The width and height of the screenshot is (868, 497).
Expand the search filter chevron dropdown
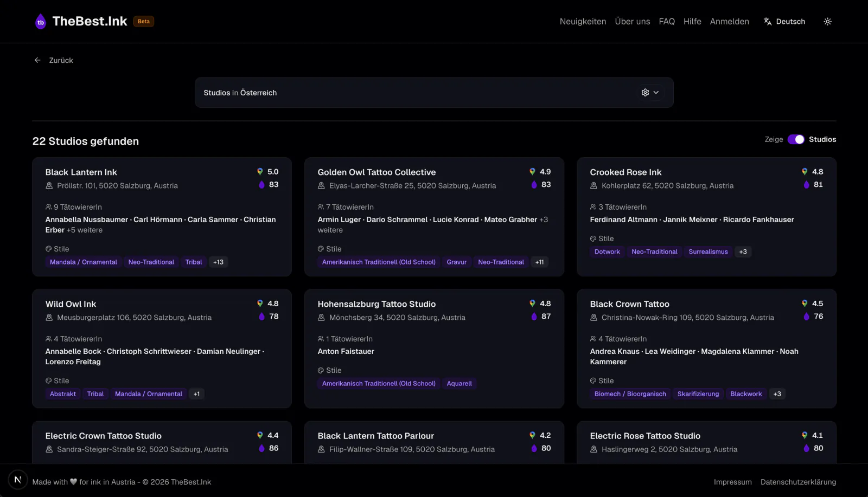(656, 93)
